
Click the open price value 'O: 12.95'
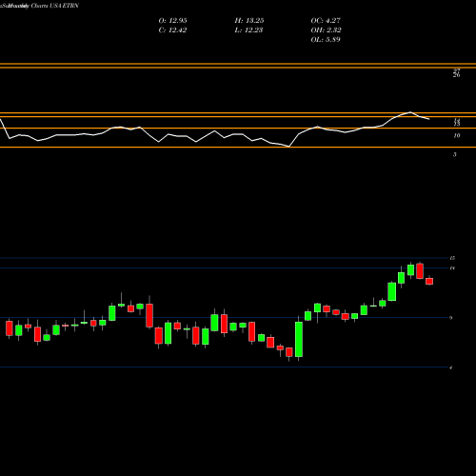pos(172,21)
